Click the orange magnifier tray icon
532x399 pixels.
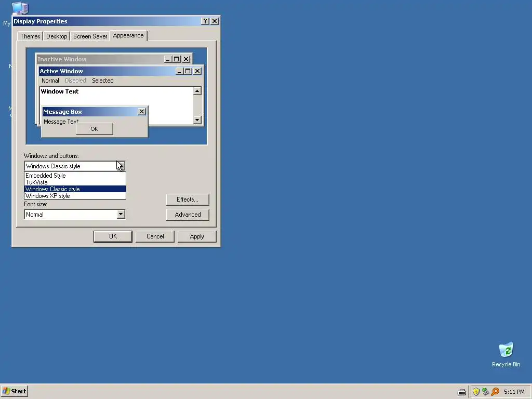pyautogui.click(x=495, y=392)
